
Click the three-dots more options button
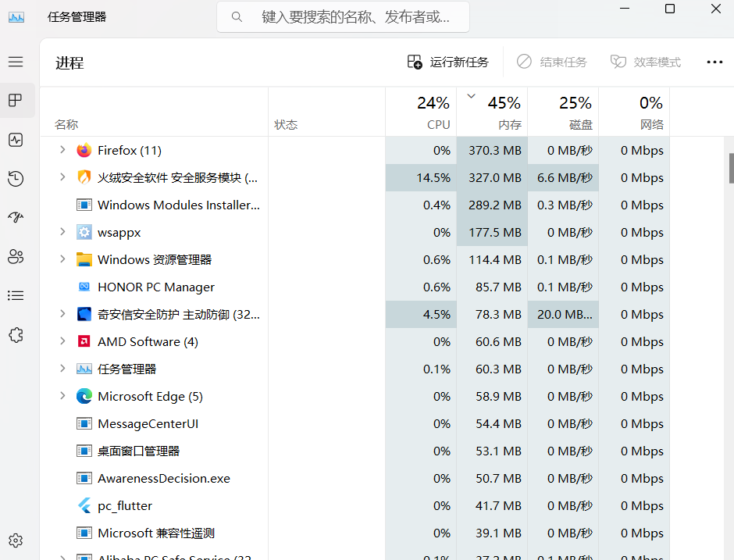point(714,62)
